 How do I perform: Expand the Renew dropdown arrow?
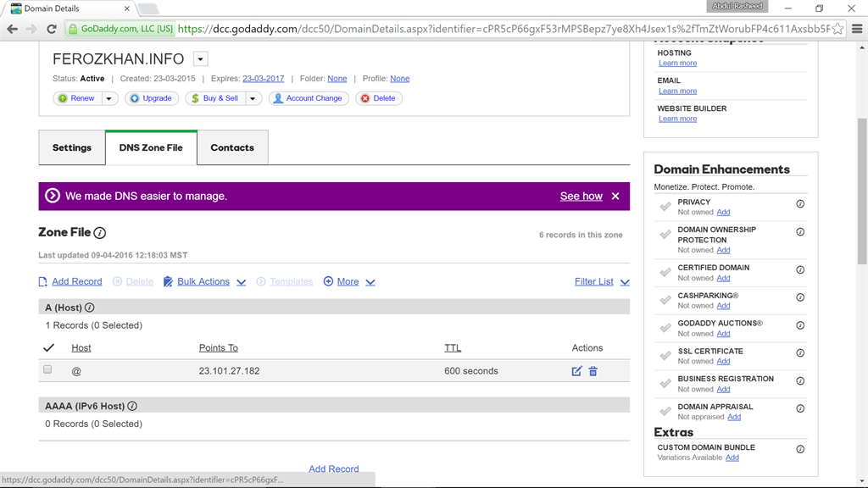pos(109,98)
